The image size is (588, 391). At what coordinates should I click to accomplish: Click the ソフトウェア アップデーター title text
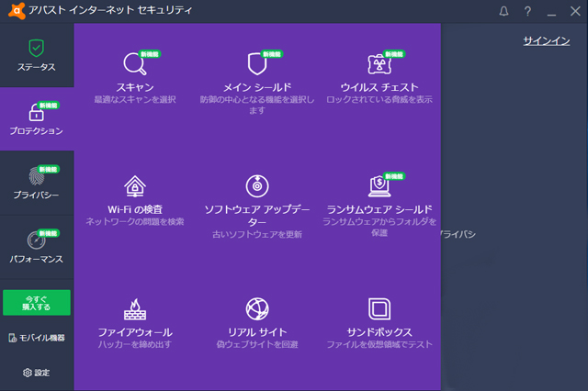point(257,216)
